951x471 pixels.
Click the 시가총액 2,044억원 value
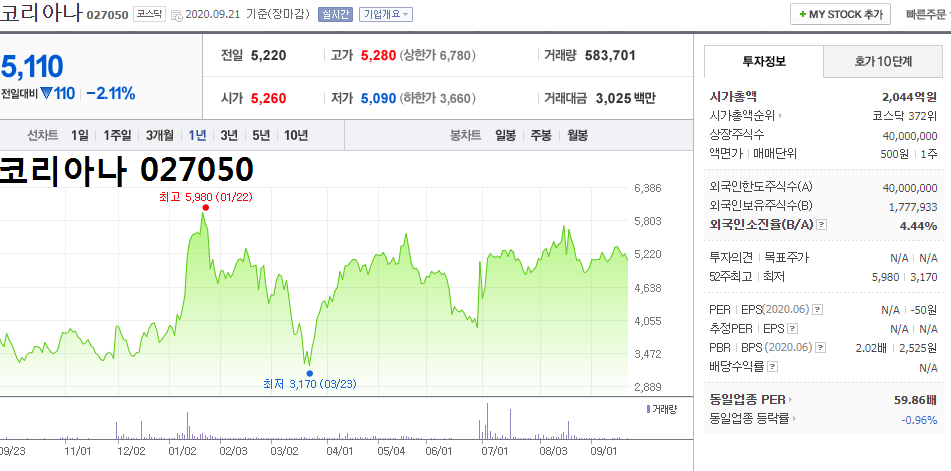(x=910, y=96)
